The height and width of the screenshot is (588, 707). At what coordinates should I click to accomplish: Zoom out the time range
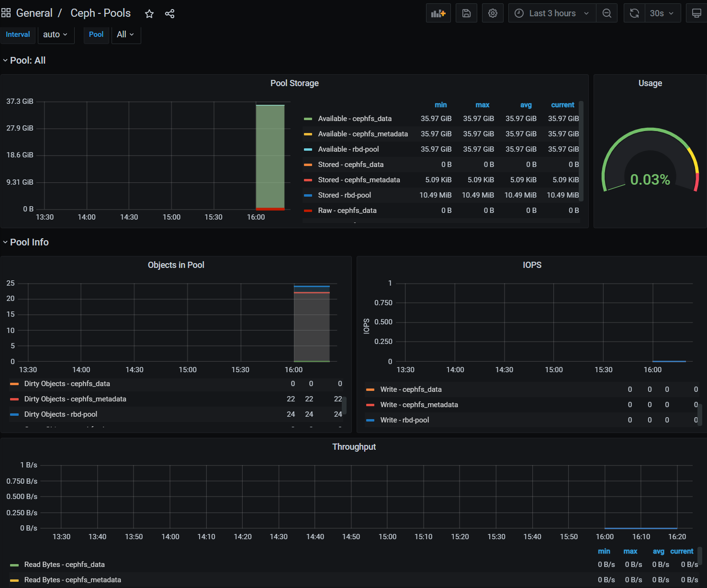coord(607,13)
